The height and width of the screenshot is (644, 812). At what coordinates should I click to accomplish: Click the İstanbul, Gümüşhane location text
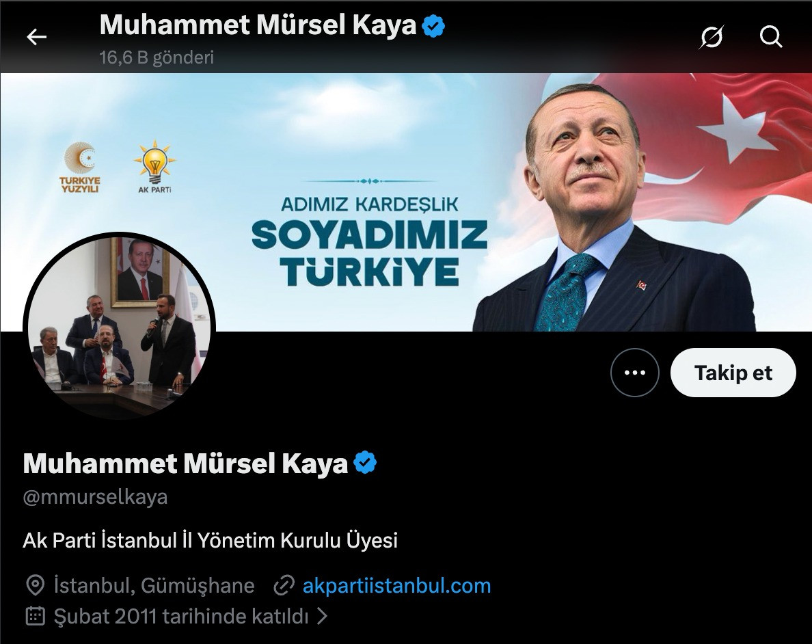(154, 585)
